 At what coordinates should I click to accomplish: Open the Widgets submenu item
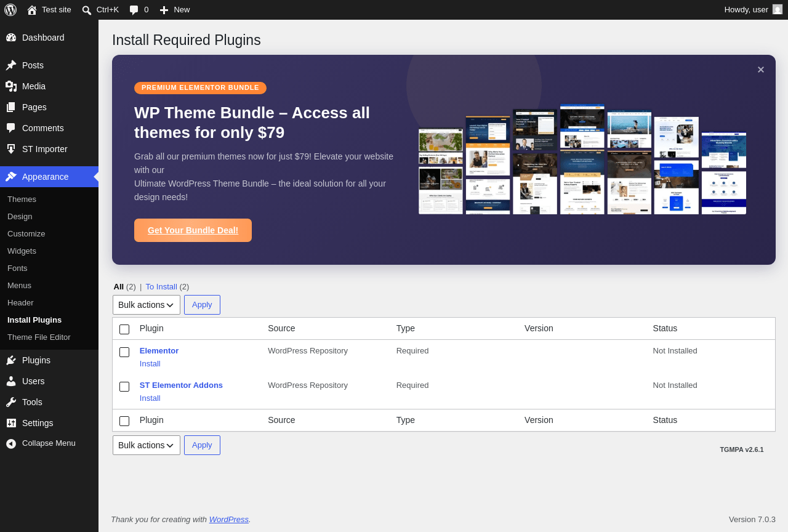pos(22,251)
